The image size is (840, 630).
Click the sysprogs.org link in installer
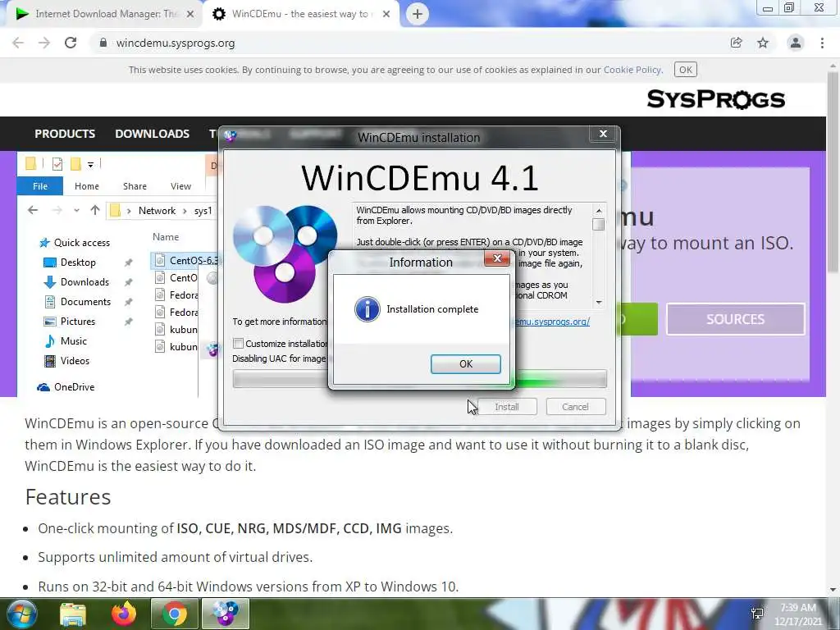click(552, 322)
